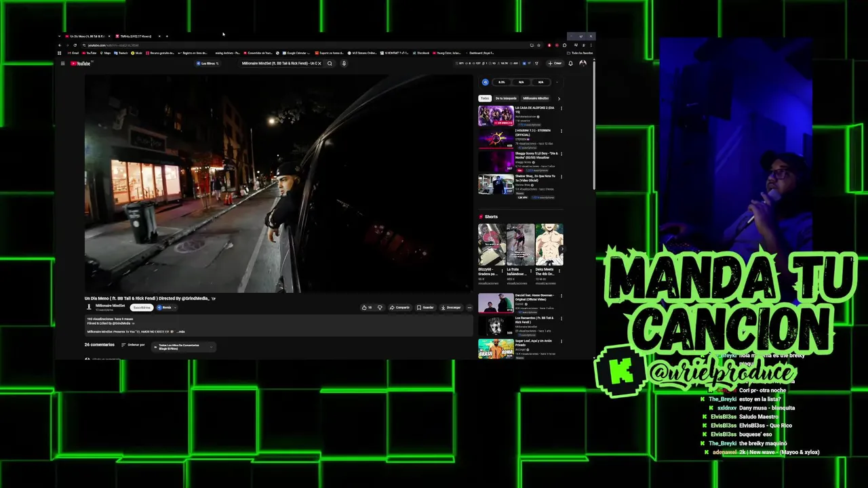Click the YouTube logo home link

(80, 64)
